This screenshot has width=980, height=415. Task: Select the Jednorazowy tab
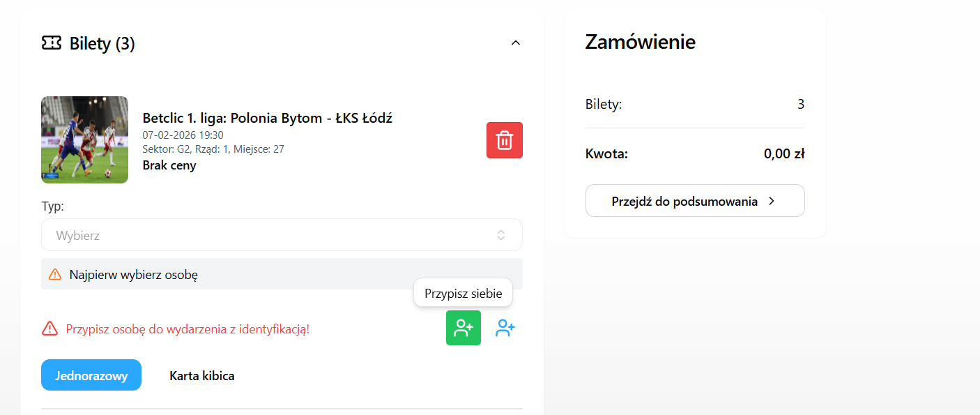(91, 375)
